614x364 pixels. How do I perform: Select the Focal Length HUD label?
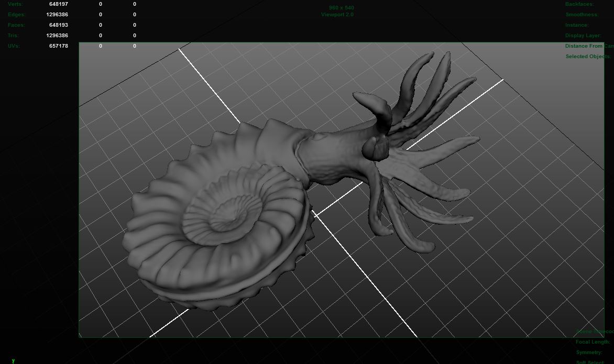[593, 341]
